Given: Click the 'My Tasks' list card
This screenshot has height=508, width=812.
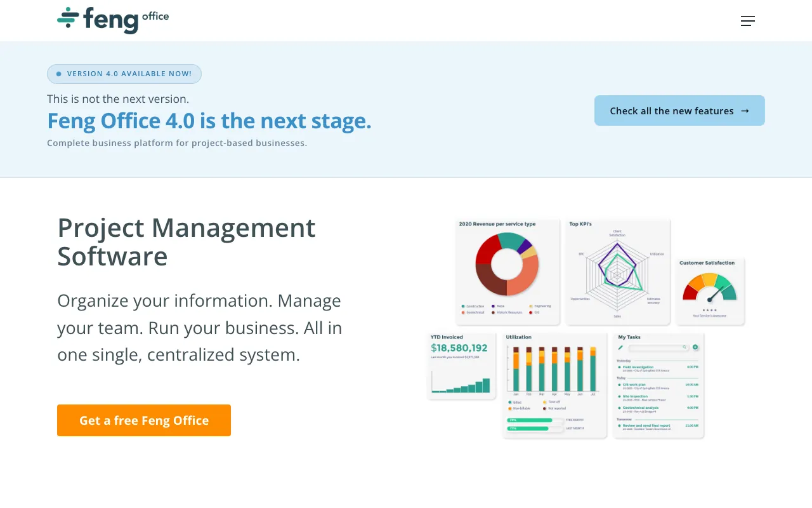Looking at the screenshot, I should pos(658,385).
